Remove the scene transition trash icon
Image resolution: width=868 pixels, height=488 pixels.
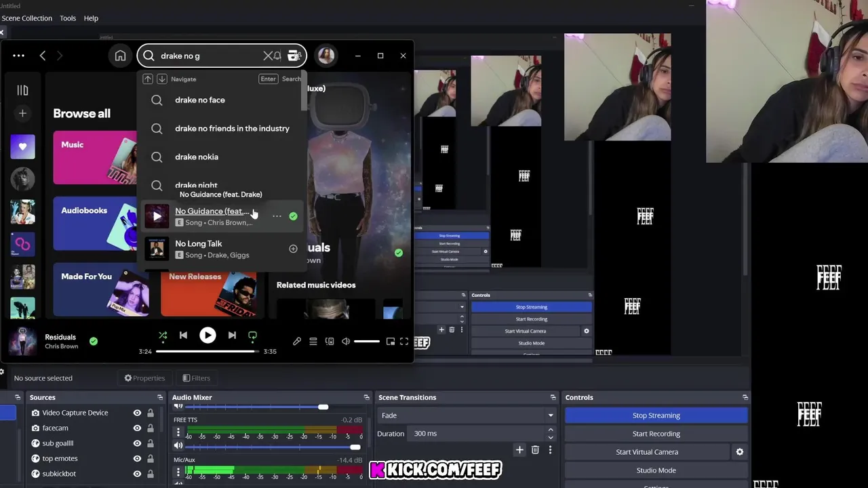(535, 450)
